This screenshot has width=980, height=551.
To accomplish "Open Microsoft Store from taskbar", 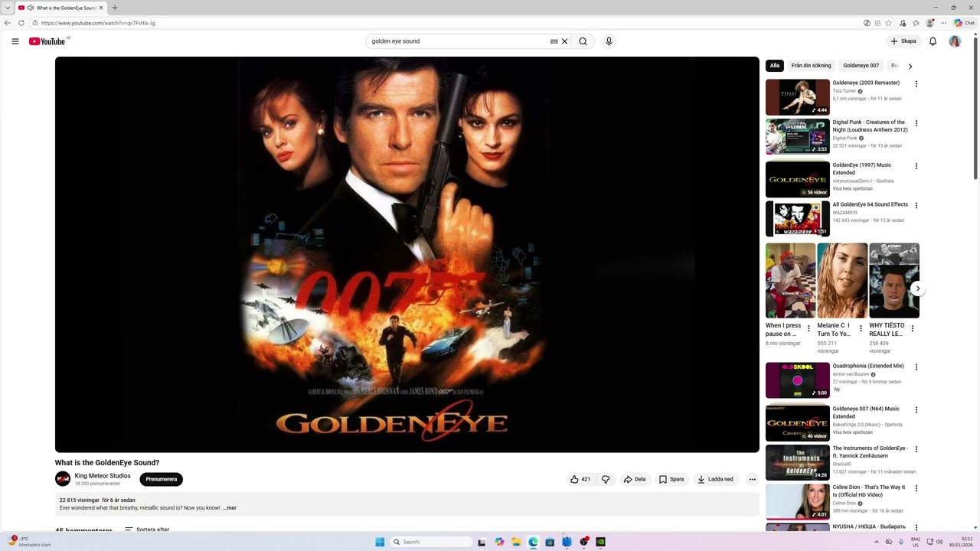I will tap(550, 542).
